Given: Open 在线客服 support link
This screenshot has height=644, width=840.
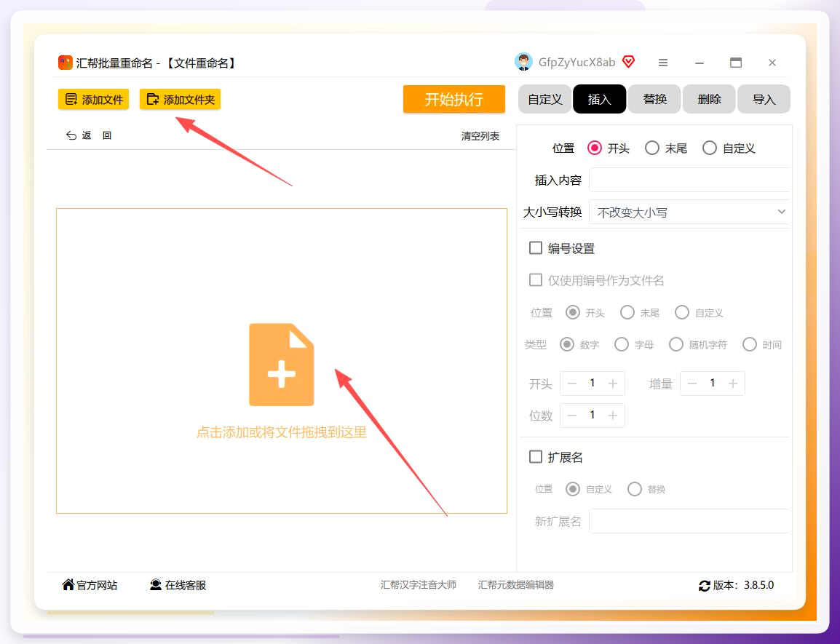Looking at the screenshot, I should (x=178, y=585).
